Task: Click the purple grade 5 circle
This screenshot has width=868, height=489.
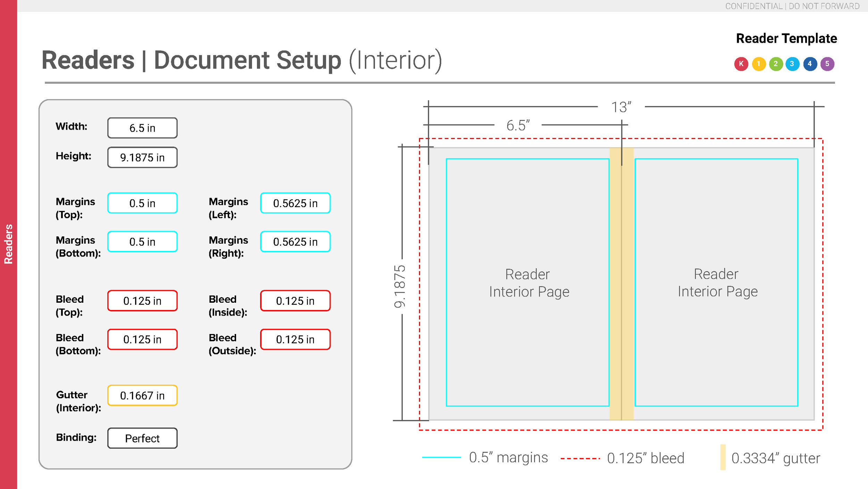Action: point(827,64)
